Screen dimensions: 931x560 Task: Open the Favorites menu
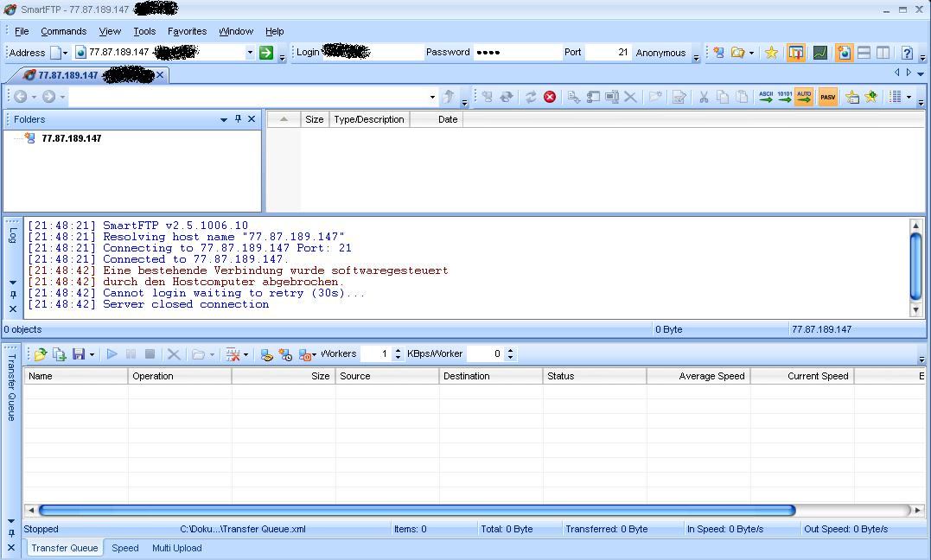(x=187, y=31)
